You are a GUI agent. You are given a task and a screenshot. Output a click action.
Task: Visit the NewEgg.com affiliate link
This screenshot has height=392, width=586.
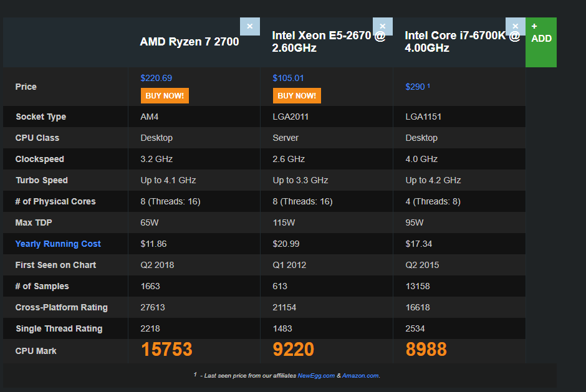tap(316, 376)
